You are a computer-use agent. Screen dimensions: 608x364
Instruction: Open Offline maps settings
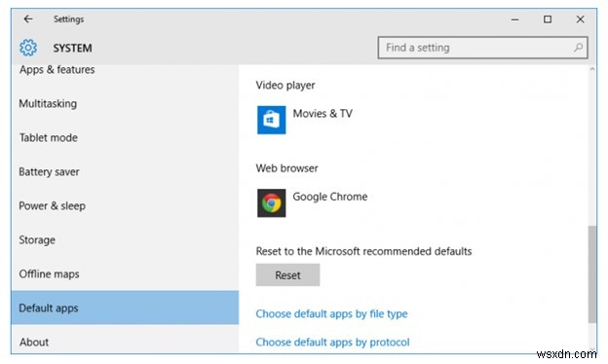click(125, 274)
